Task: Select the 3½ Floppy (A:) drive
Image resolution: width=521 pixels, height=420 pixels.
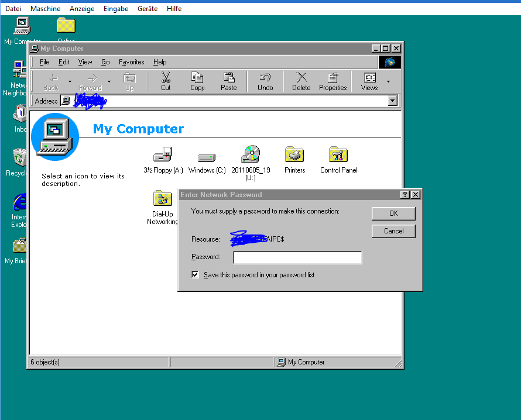Action: (x=163, y=160)
